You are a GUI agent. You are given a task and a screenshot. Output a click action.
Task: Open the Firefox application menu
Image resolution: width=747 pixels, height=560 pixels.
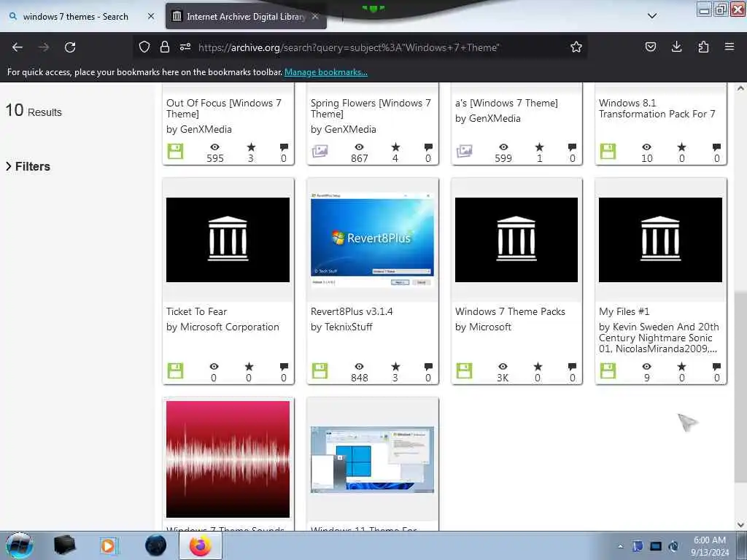tap(729, 47)
